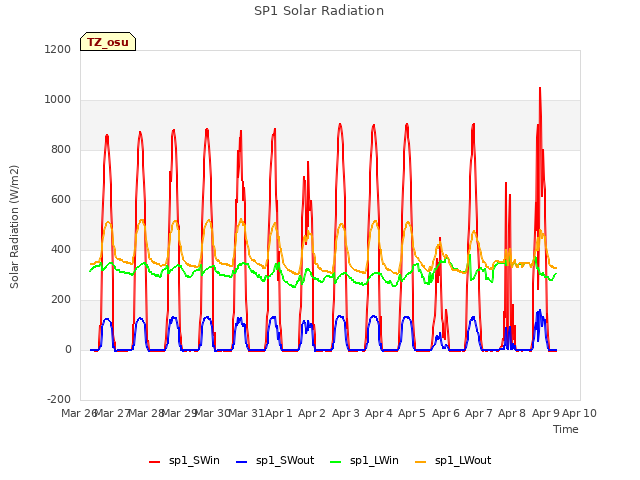Image resolution: width=640 pixels, height=480 pixels.
Task: Click the Apr 2 x-axis date label
Action: 312,413
